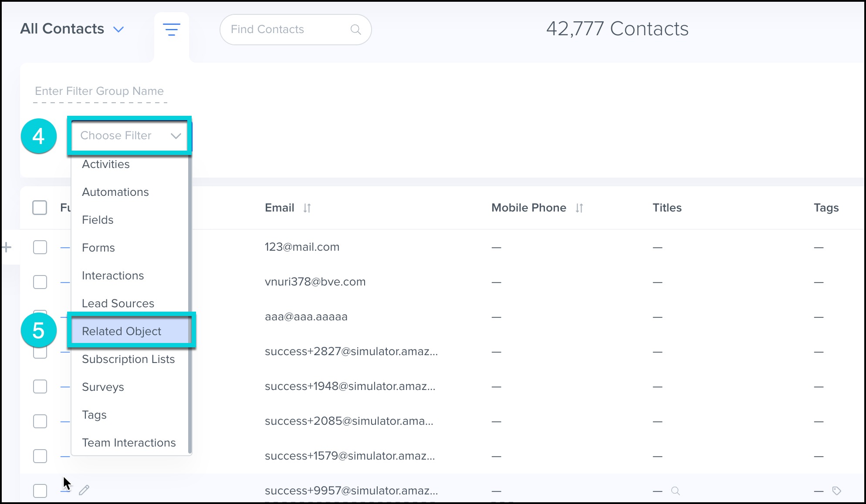
Task: Pick Team Interactions from the filter list
Action: tap(129, 443)
